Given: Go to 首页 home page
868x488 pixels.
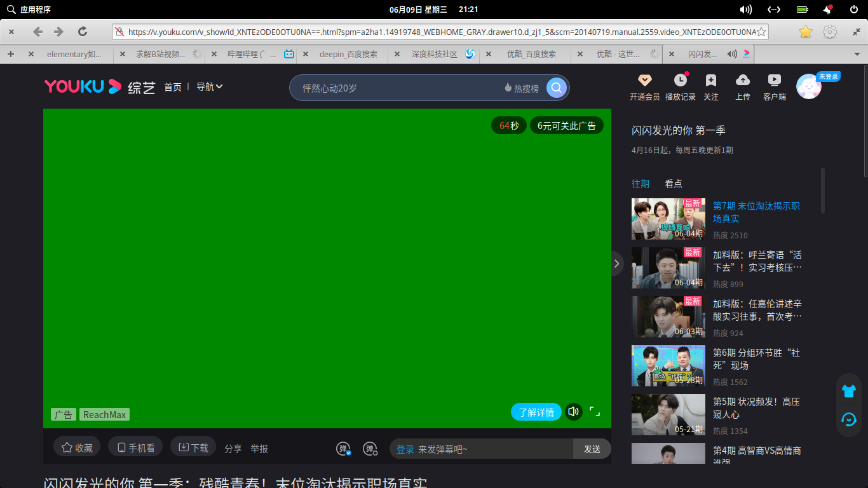Looking at the screenshot, I should click(x=173, y=86).
